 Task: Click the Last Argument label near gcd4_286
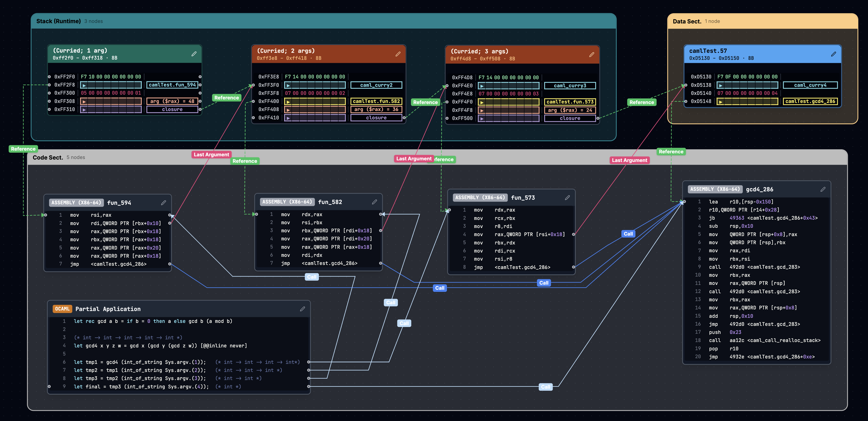[629, 160]
